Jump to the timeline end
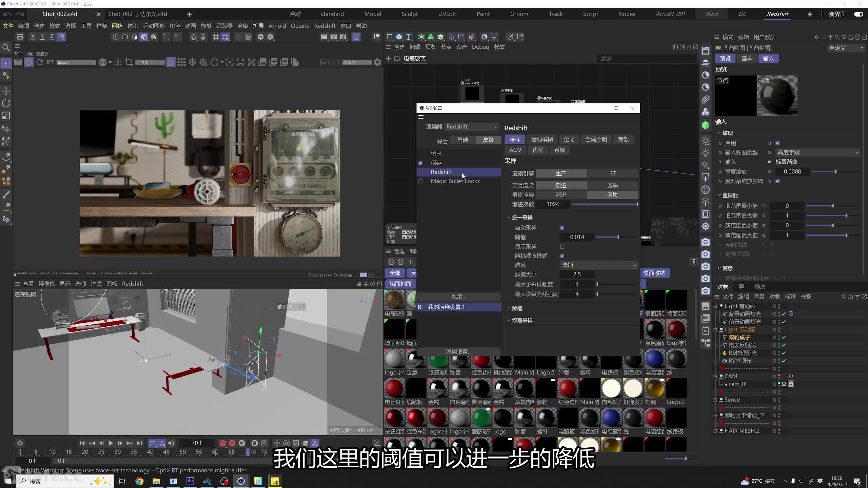 (139, 443)
